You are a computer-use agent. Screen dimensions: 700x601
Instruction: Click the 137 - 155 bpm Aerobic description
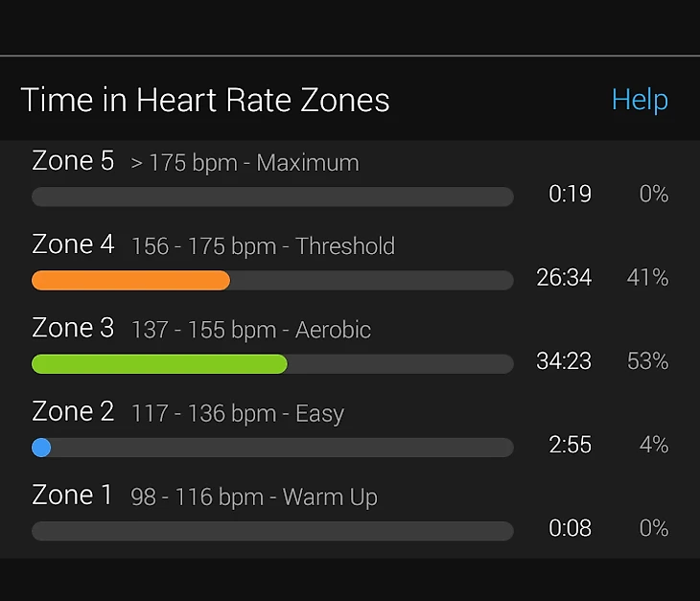(x=251, y=330)
